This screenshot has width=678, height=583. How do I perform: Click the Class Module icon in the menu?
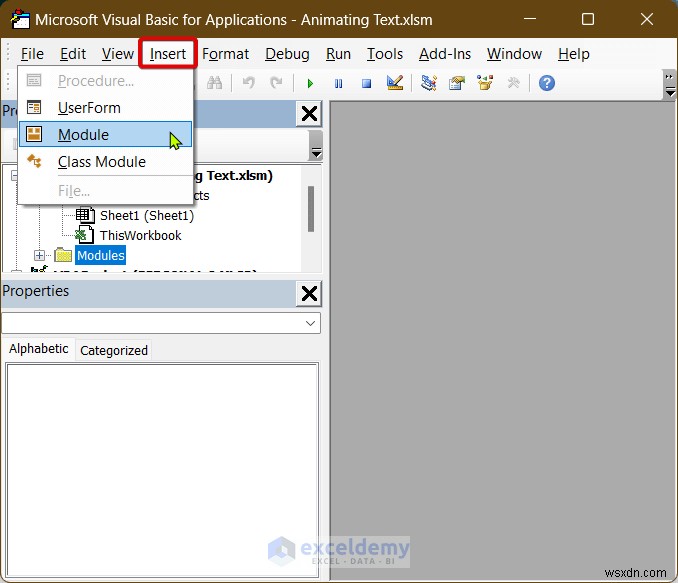(x=34, y=161)
